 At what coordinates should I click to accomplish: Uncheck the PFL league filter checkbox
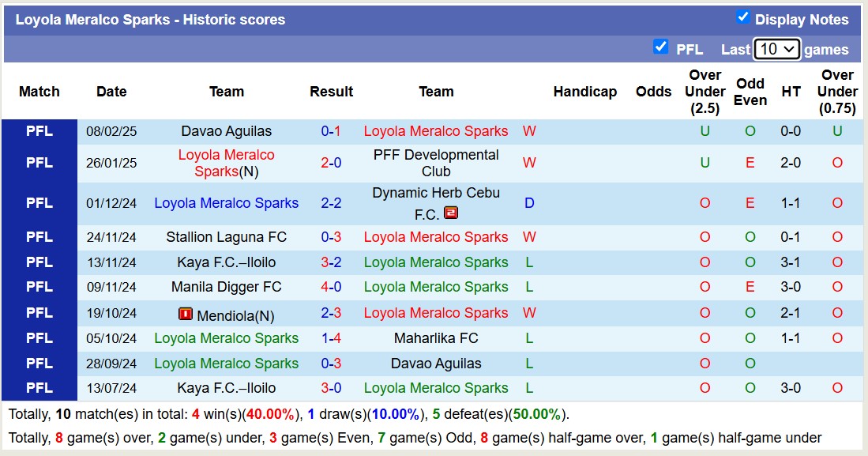coord(661,47)
